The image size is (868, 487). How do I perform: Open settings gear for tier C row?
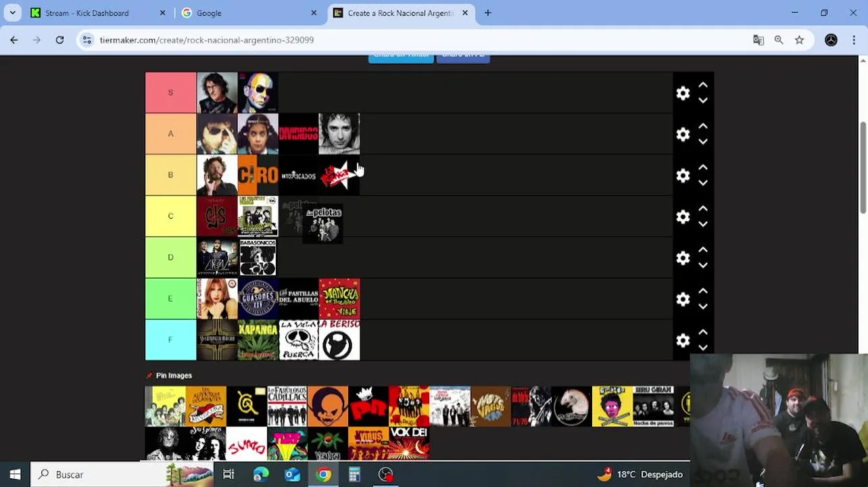click(x=683, y=217)
